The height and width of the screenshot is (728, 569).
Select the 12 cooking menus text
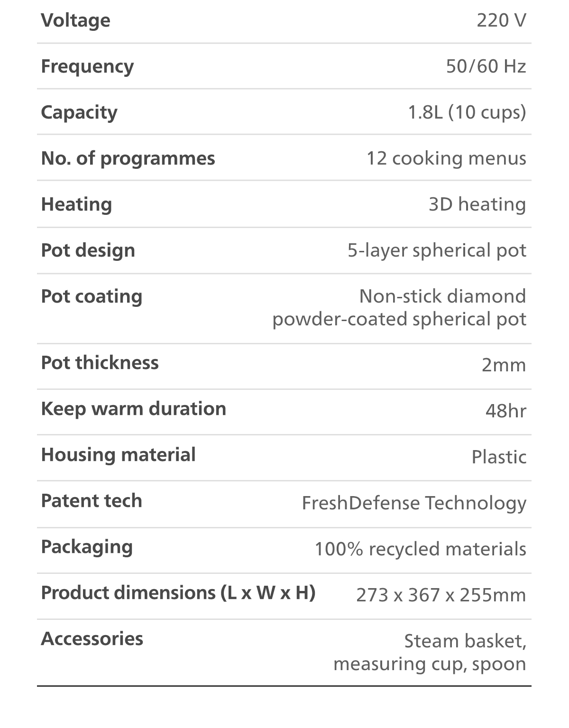click(x=446, y=158)
